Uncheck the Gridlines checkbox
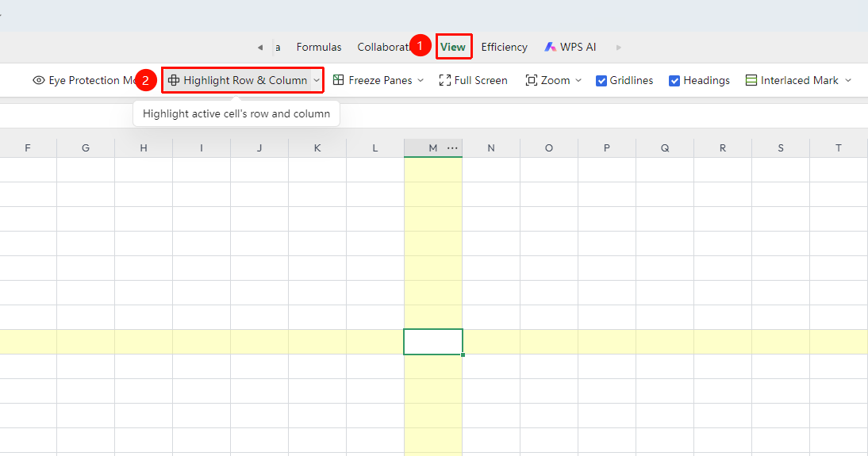 pos(601,81)
